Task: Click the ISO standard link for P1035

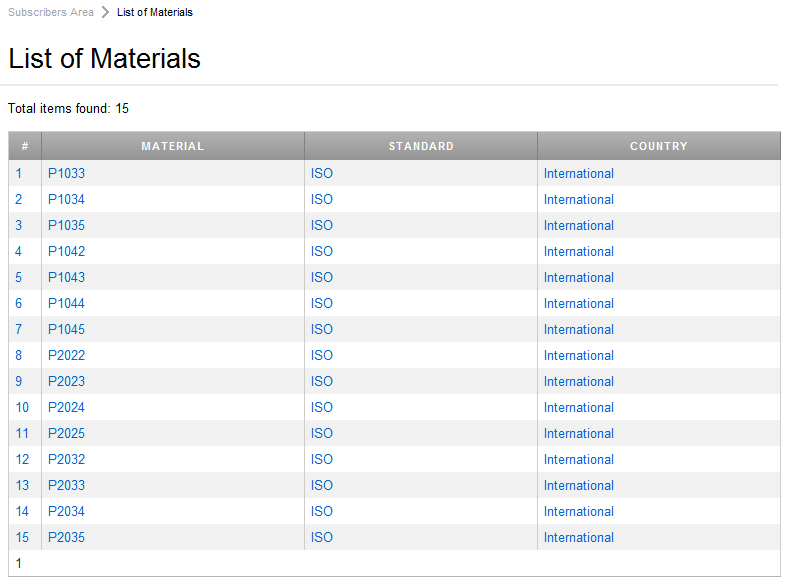Action: 322,225
